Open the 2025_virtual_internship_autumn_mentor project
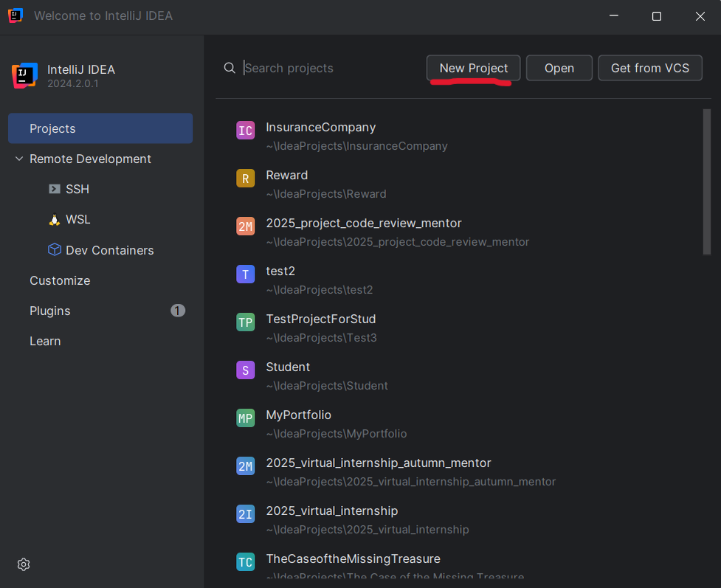This screenshot has height=588, width=721. tap(379, 463)
